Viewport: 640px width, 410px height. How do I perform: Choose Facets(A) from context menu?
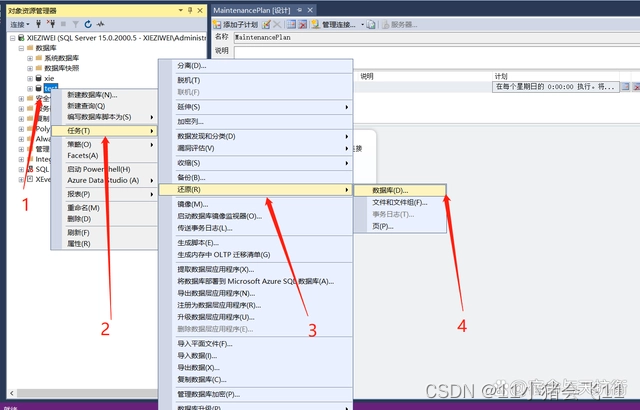tap(104, 155)
